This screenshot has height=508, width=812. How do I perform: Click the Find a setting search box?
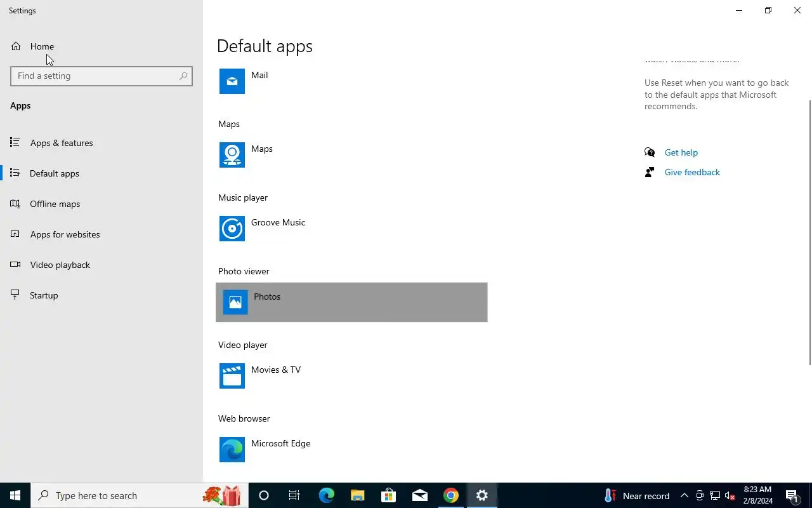101,76
